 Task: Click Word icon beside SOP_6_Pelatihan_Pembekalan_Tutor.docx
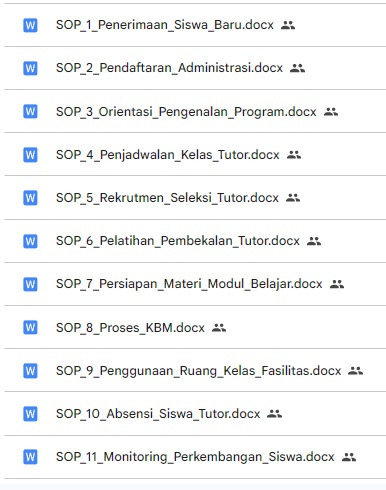click(x=30, y=241)
